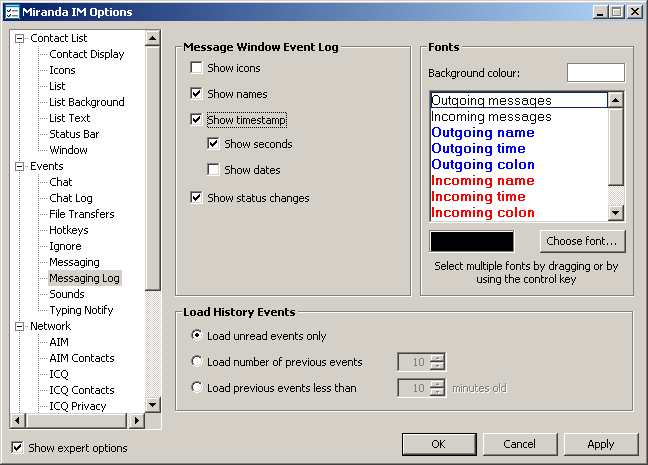Select Outgoing messages font entry
Image resolution: width=648 pixels, height=465 pixels.
pos(519,100)
